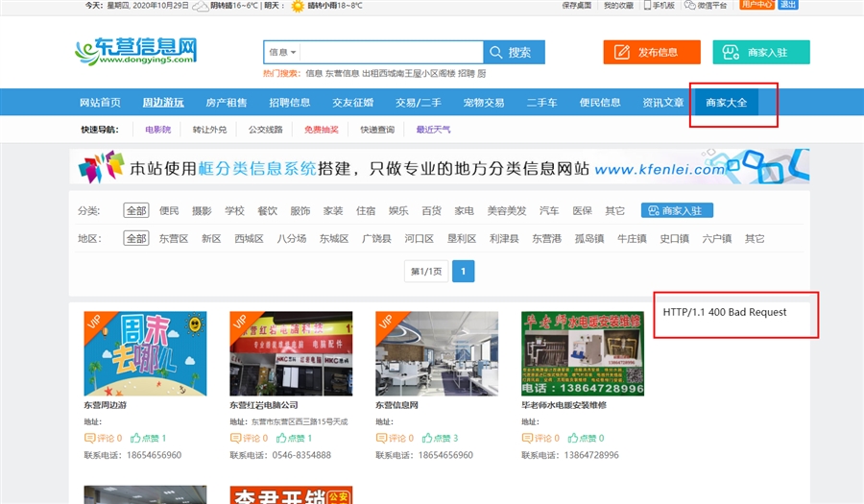864x504 pixels.
Task: Click the 东营信息网 site logo
Action: [136, 52]
